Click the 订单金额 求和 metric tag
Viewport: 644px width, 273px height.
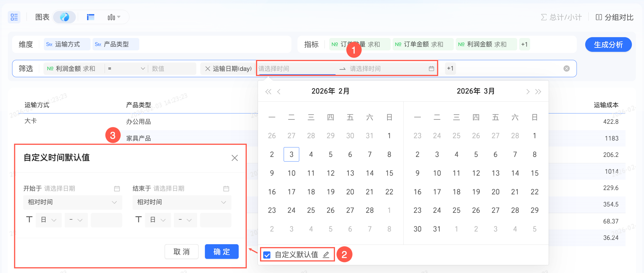[423, 44]
